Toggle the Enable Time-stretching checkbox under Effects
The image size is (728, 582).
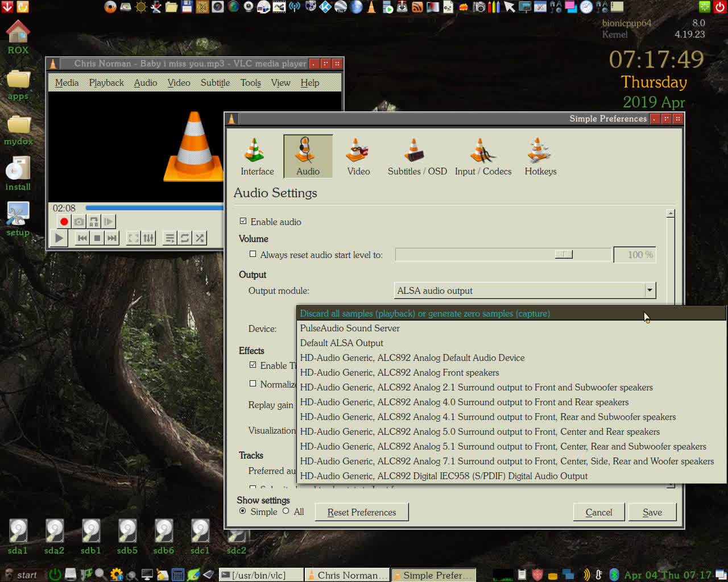point(253,365)
